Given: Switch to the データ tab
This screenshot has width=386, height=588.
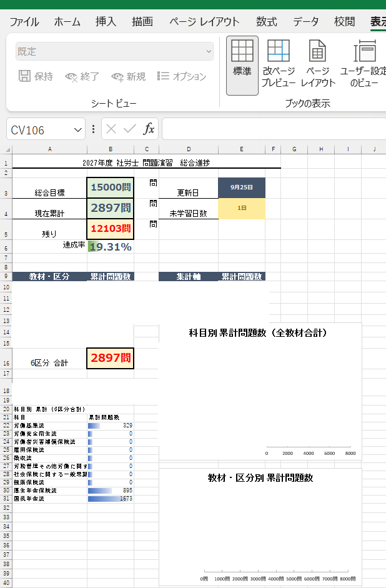Looking at the screenshot, I should coord(306,22).
